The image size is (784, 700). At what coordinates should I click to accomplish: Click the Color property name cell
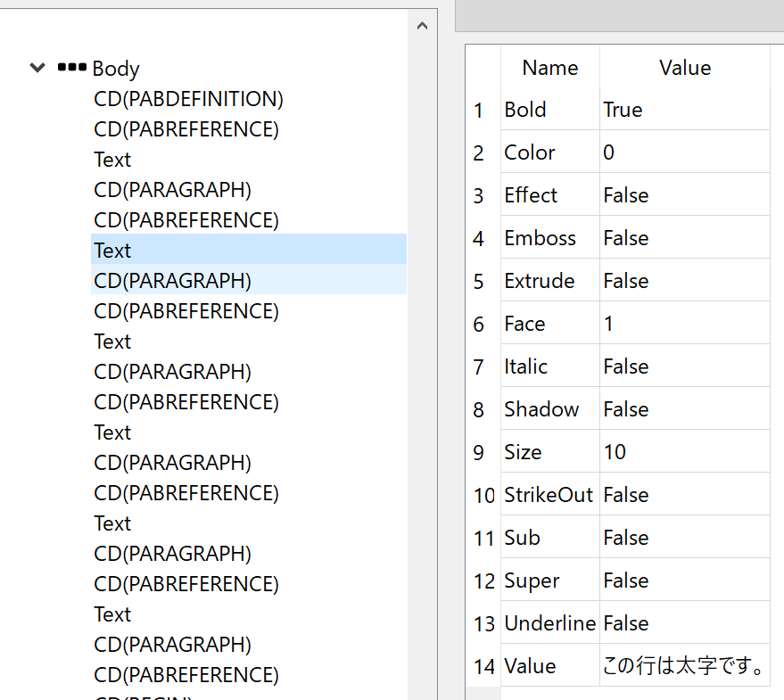(x=550, y=152)
